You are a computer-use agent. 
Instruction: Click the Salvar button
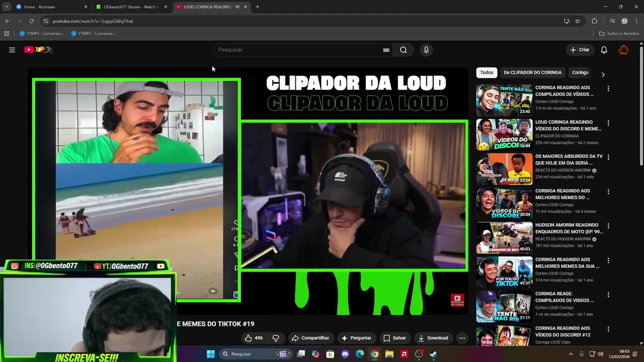pos(394,338)
